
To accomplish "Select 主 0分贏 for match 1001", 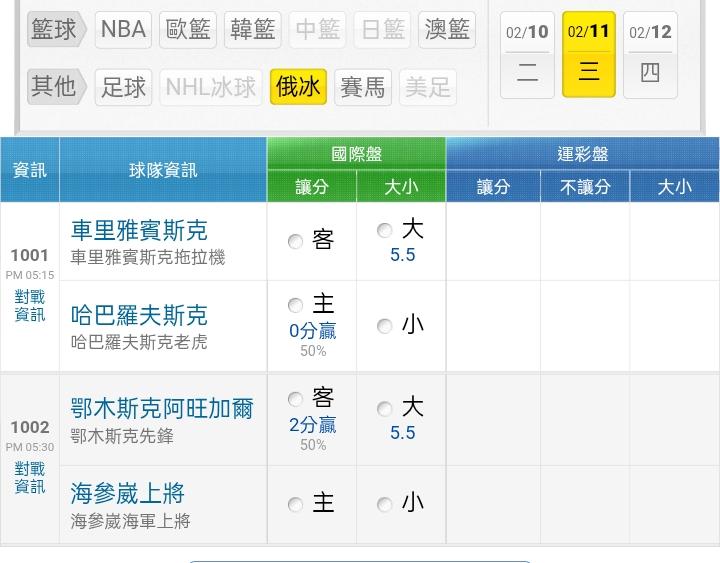I will coord(295,306).
